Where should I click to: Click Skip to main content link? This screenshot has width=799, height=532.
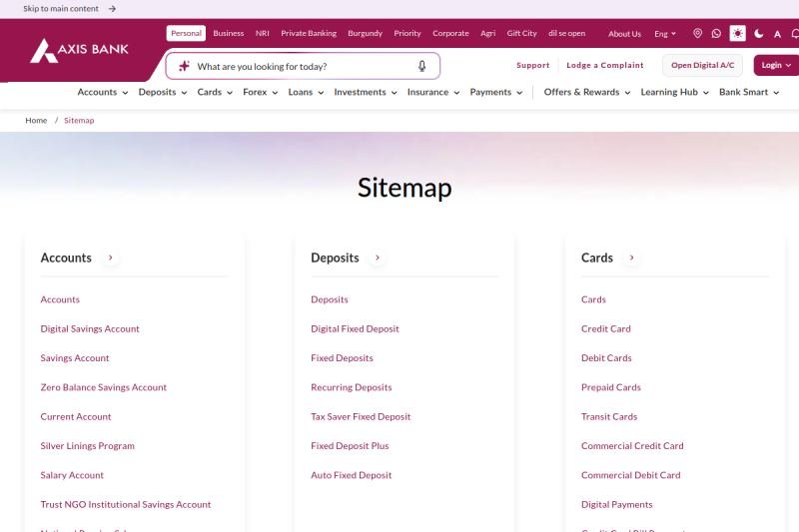point(61,9)
